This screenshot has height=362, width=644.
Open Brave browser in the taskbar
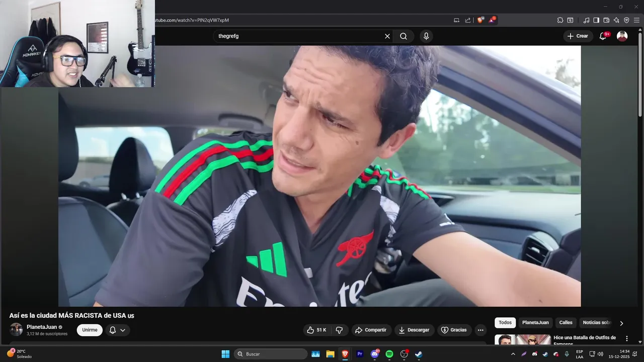345,354
